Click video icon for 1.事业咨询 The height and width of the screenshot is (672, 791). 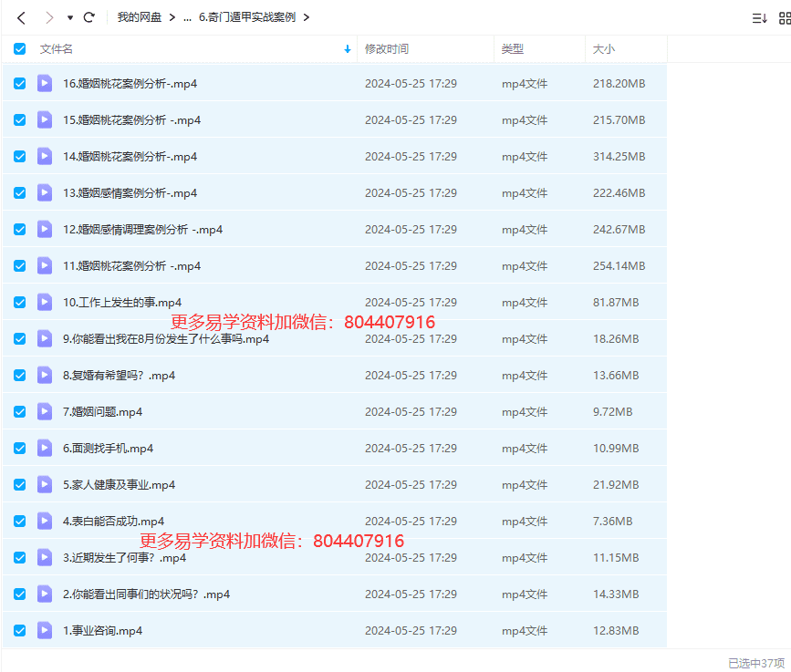tap(45, 630)
